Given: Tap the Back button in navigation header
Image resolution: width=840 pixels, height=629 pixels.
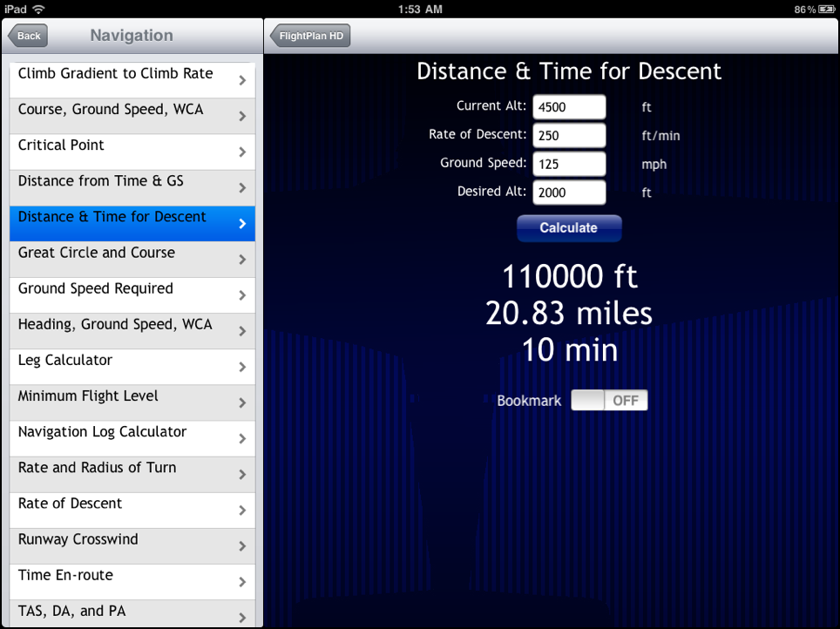Looking at the screenshot, I should (28, 36).
